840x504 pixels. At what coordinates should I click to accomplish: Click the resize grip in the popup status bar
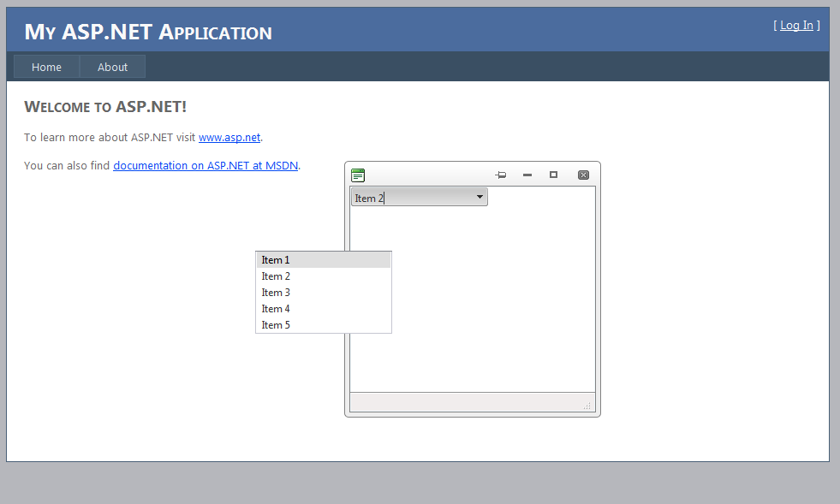tap(587, 406)
